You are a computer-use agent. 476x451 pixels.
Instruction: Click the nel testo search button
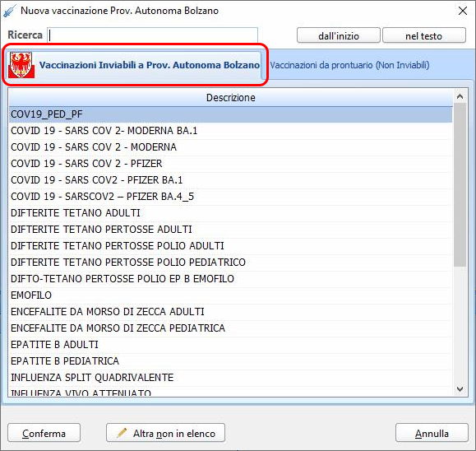[x=424, y=35]
